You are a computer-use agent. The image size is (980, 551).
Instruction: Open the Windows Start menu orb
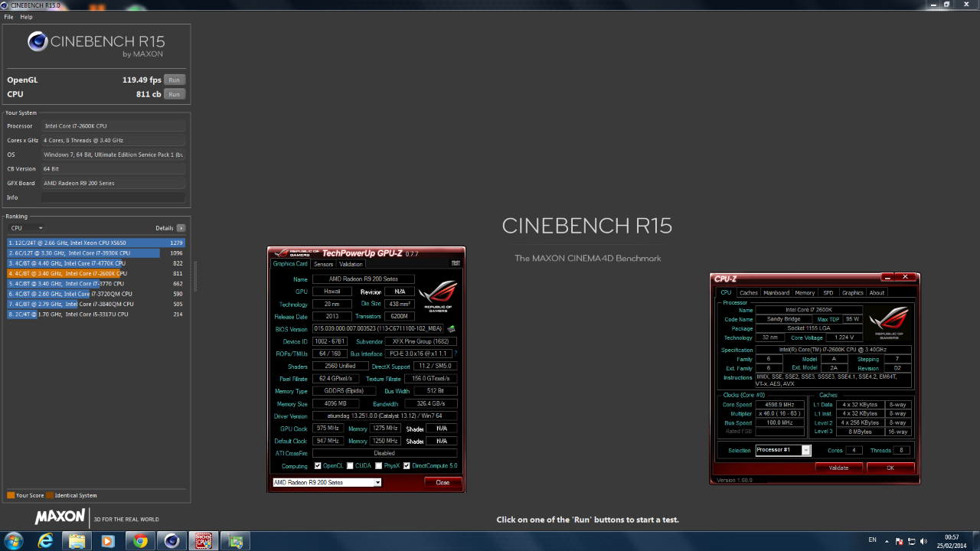pos(14,541)
